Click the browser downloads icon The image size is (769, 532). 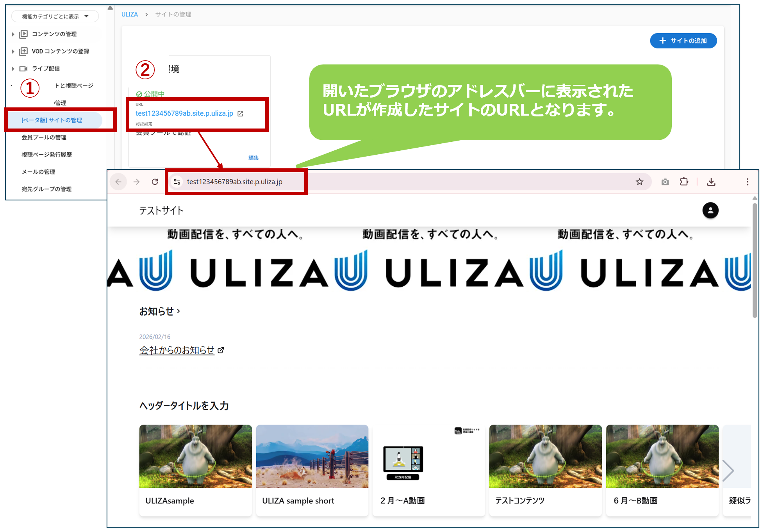711,182
